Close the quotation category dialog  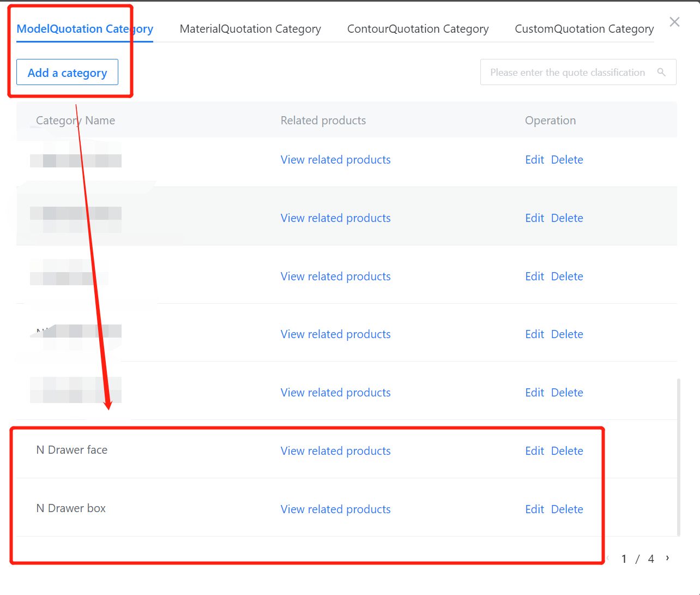674,22
